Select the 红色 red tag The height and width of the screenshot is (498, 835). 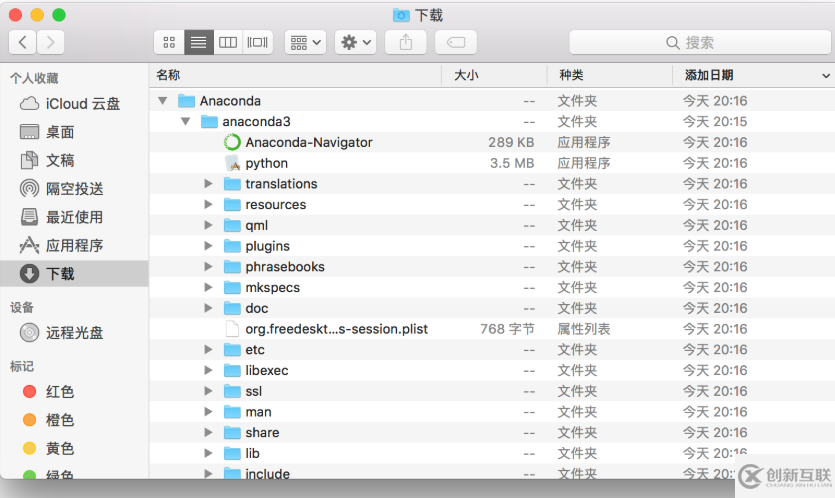[60, 392]
